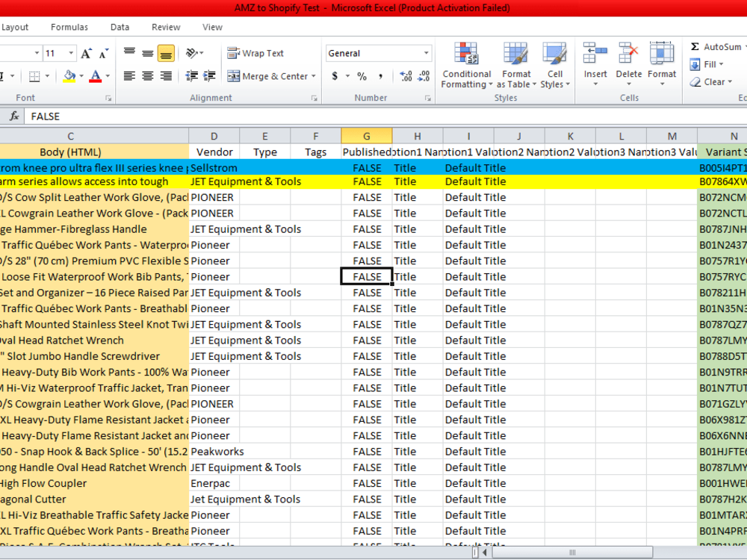Open the Data ribbon tab
The image size is (747, 560).
120,27
